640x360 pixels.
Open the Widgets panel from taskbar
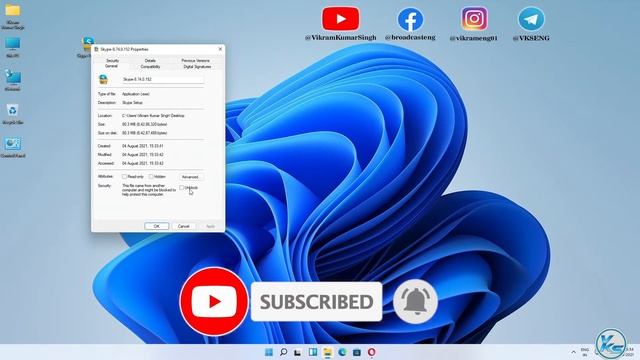click(x=313, y=352)
